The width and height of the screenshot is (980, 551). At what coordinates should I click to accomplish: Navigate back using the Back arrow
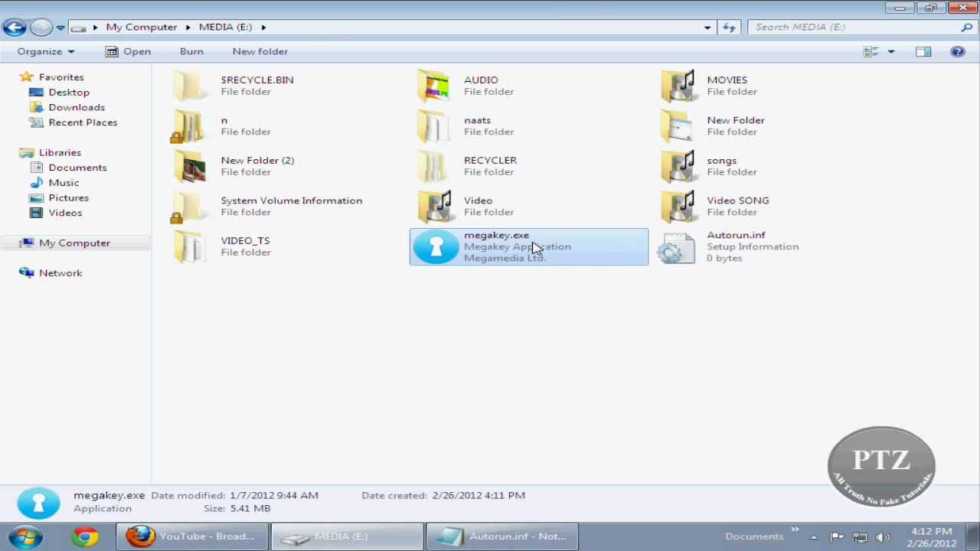(14, 27)
